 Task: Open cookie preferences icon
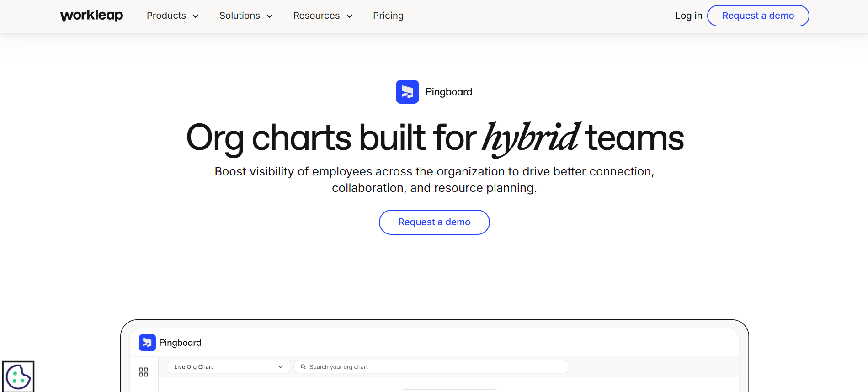click(18, 376)
